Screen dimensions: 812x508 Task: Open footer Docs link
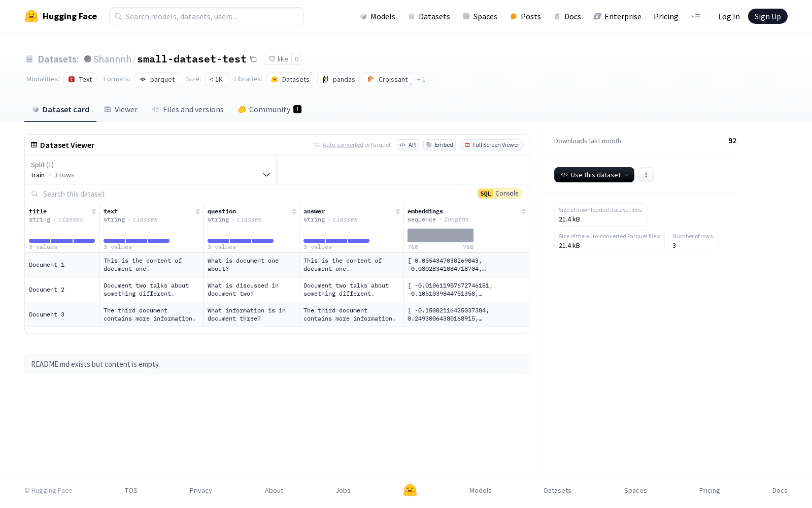point(780,490)
